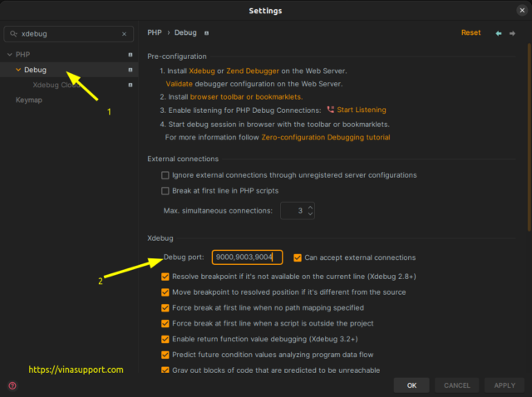Viewport: 532px width, 397px height.
Task: Uncheck Can accept external connections
Action: [x=298, y=257]
